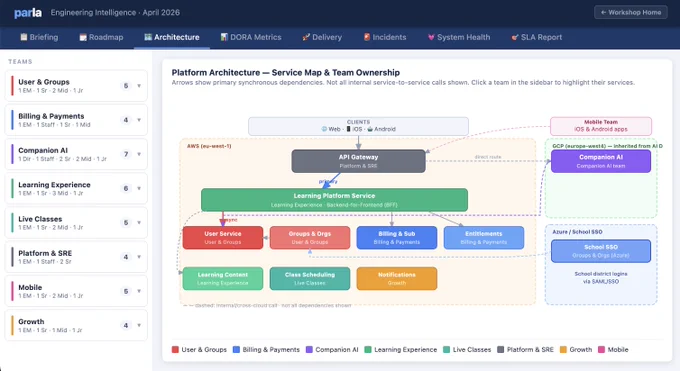Click the Android icon in Clients
Viewport: 680px width, 371px height.
(x=370, y=129)
